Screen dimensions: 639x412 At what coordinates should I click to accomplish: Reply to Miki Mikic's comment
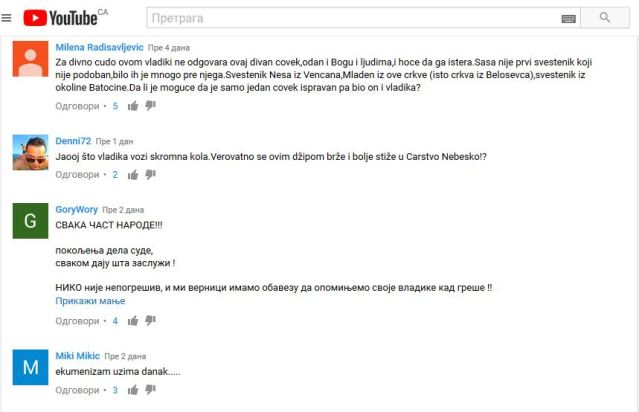click(77, 390)
